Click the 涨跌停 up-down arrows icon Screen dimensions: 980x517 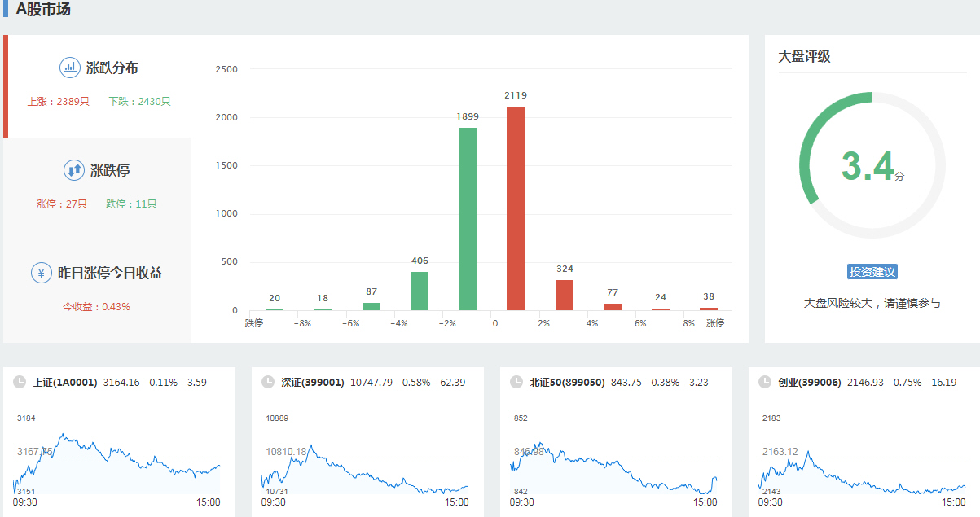(73, 170)
